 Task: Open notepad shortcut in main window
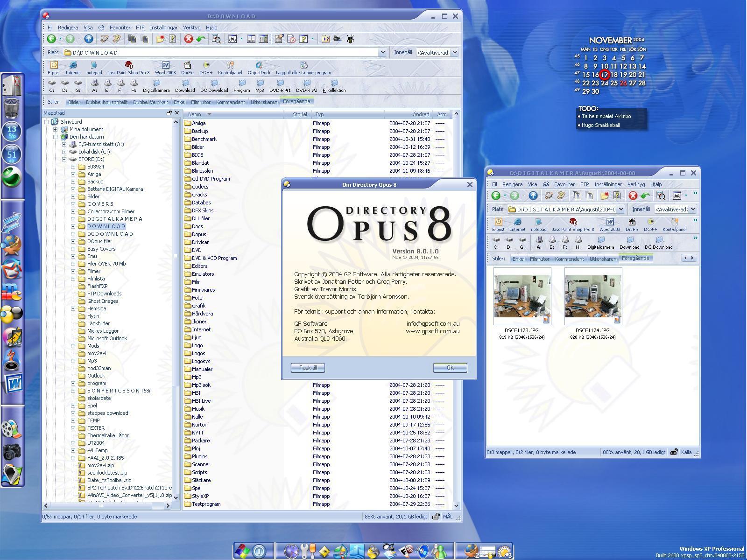click(94, 68)
